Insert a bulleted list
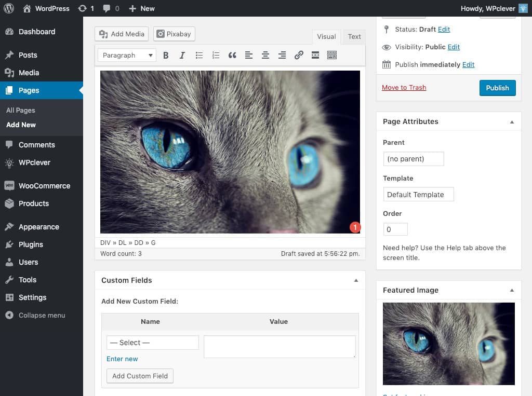532x396 pixels. tap(199, 55)
